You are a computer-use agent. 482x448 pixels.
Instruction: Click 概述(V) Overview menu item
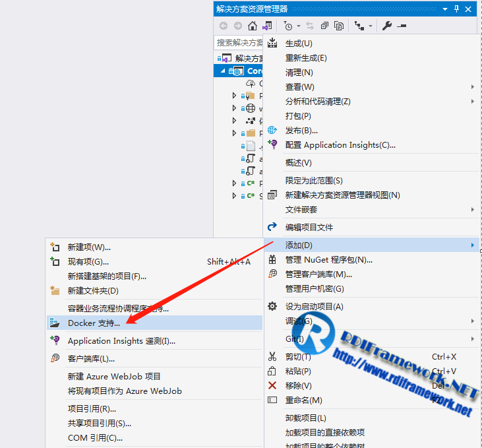tap(371, 162)
